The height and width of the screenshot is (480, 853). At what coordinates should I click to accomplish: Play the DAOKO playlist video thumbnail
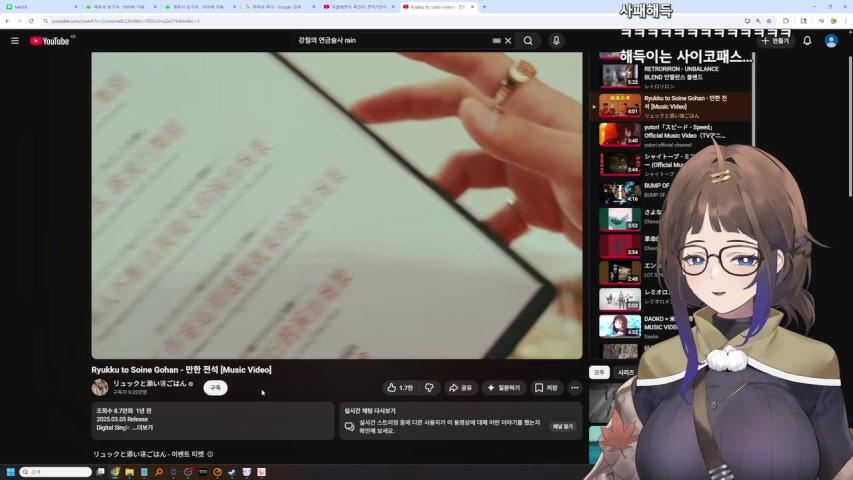coord(620,325)
